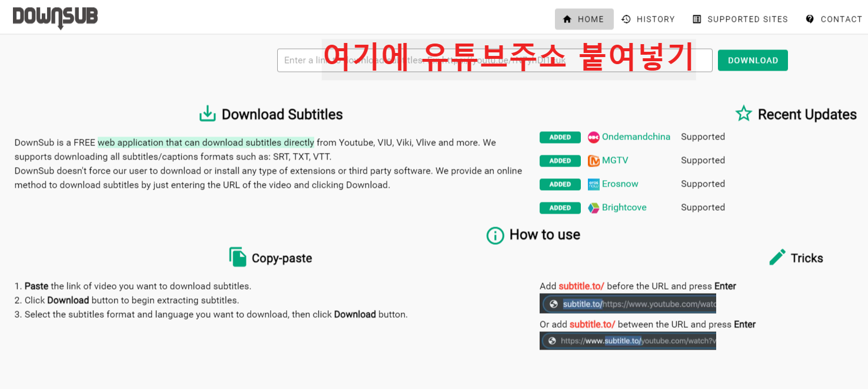Click ADDED badge beside MGTV
The image size is (868, 389).
point(560,161)
